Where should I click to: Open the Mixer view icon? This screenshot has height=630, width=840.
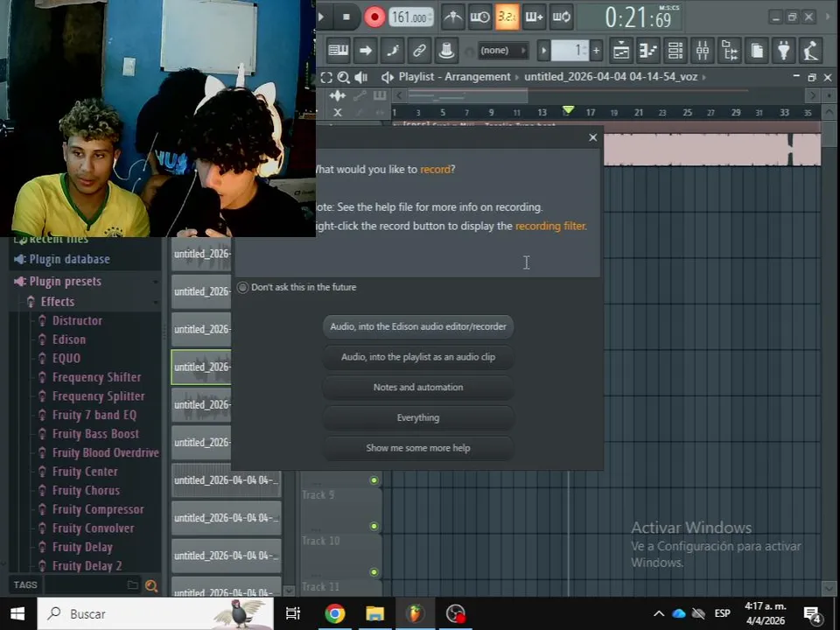[702, 51]
